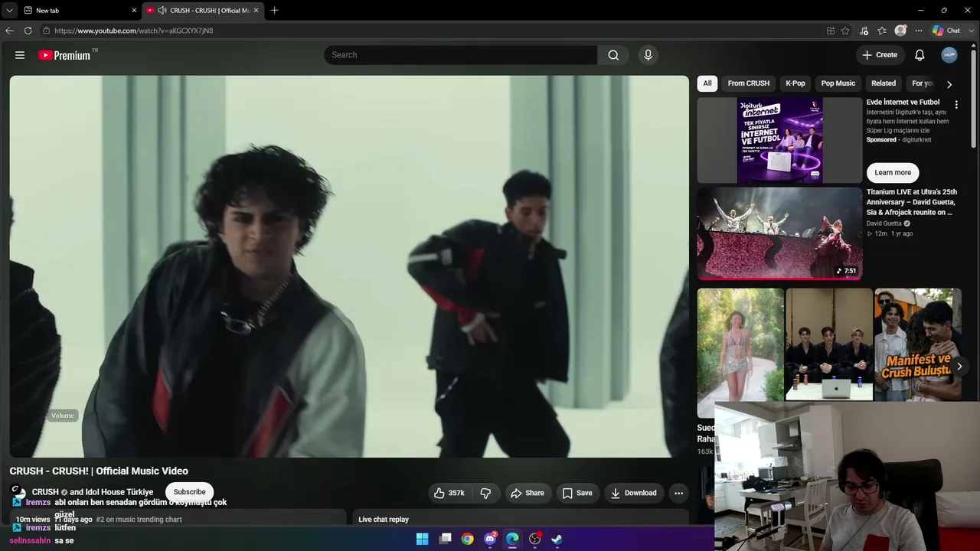Click the Live chat replay heading
This screenshot has width=980, height=551.
(384, 520)
